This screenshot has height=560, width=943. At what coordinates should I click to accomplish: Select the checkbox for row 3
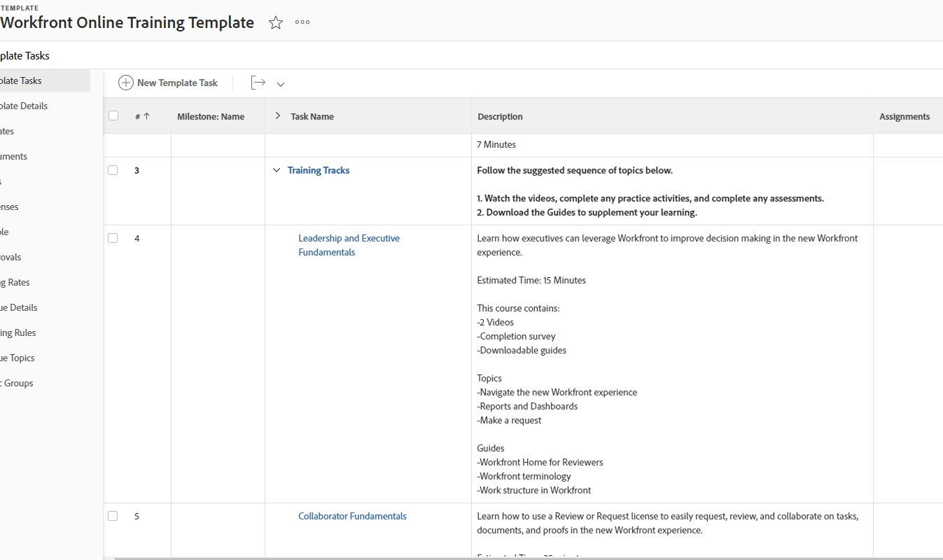[x=113, y=170]
